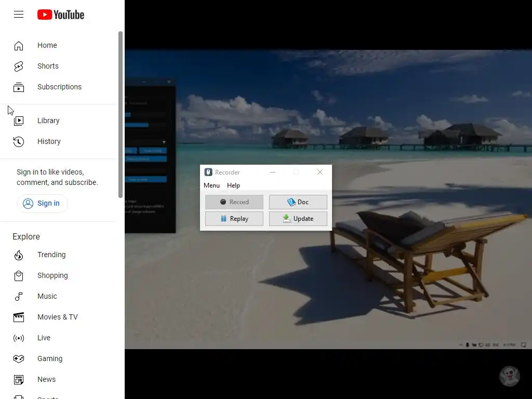Screen dimensions: 532x399
Task: Minimize the Recorder window
Action: pyautogui.click(x=273, y=172)
